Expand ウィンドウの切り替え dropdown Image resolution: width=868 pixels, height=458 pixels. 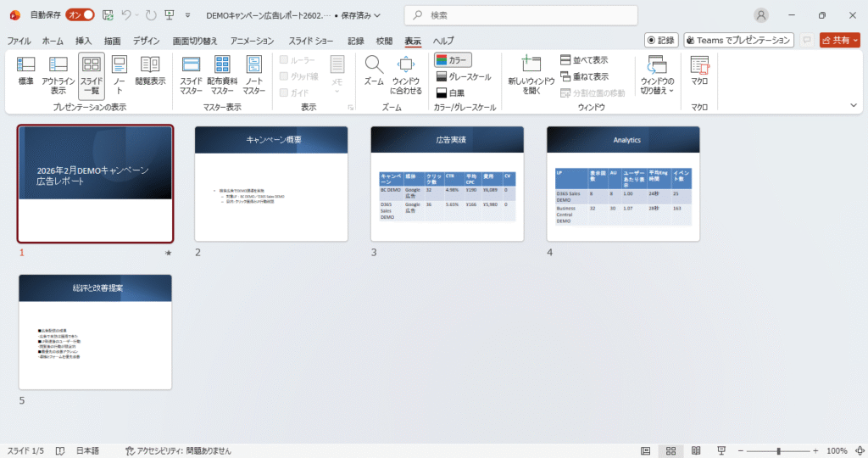657,75
